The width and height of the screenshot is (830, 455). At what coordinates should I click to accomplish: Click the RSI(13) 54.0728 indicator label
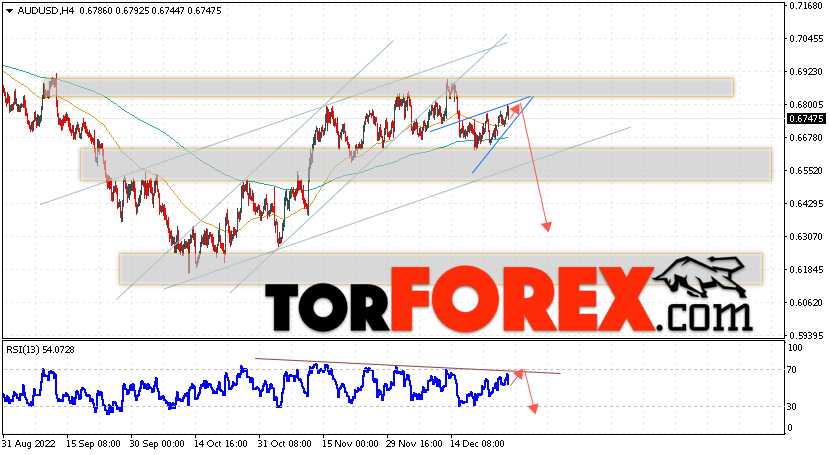(40, 350)
